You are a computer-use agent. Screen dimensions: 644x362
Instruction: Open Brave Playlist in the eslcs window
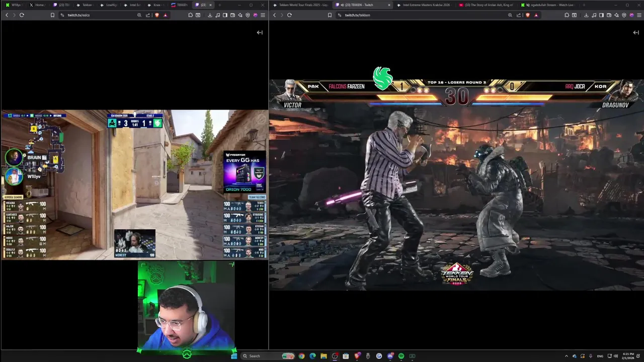point(218,15)
